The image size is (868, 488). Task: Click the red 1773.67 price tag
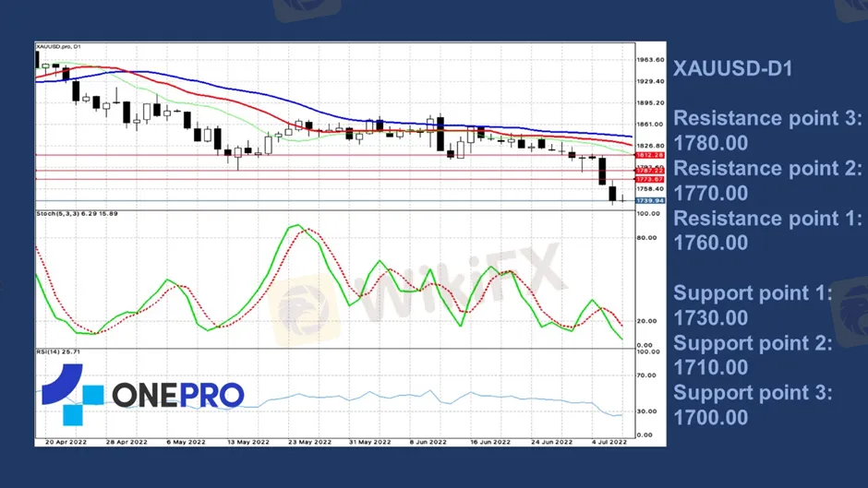[x=650, y=179]
